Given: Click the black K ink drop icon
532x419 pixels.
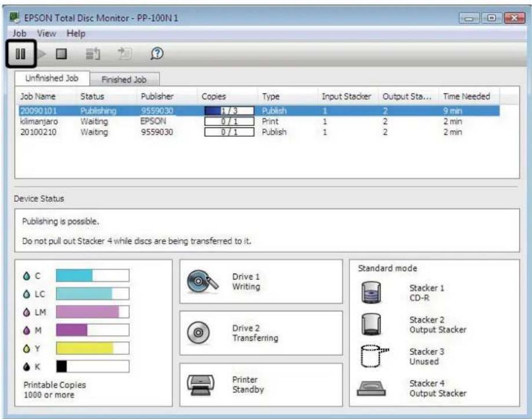Looking at the screenshot, I should click(27, 367).
